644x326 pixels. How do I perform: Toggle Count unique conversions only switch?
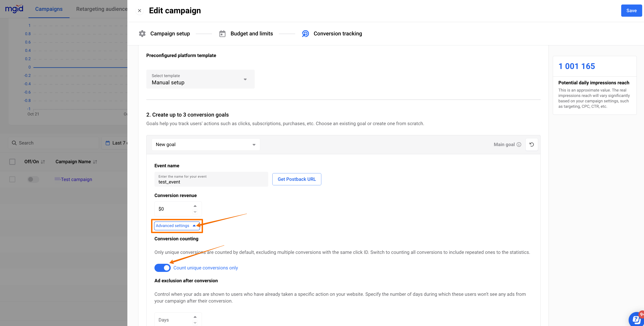tap(163, 268)
